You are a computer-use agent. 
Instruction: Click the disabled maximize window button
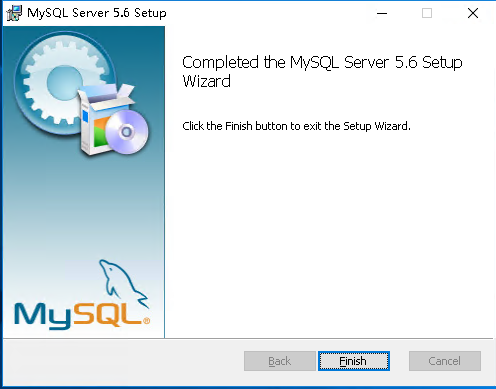pos(427,13)
